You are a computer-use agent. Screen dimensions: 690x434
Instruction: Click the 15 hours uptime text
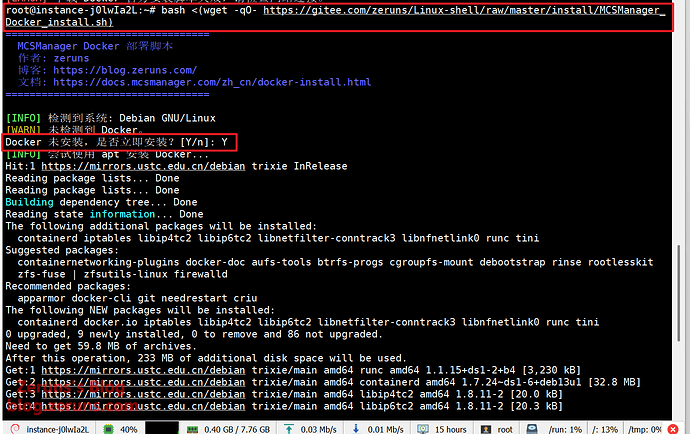451,429
